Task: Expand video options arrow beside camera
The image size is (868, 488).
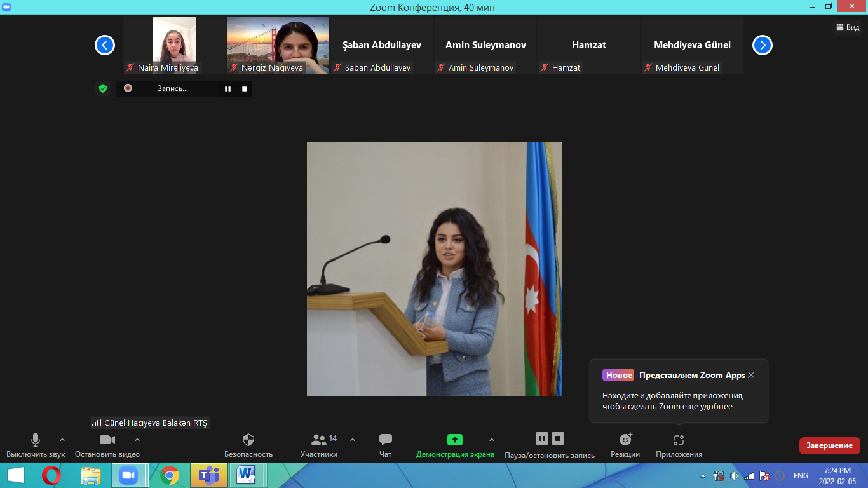Action: click(137, 440)
